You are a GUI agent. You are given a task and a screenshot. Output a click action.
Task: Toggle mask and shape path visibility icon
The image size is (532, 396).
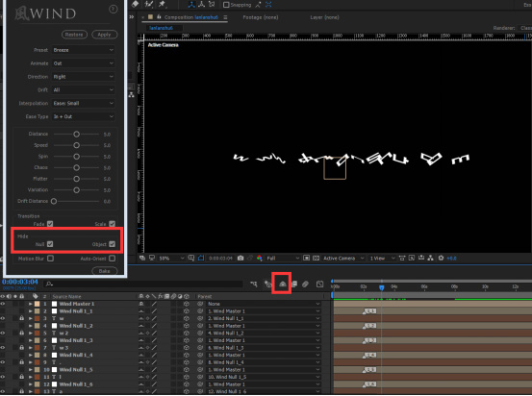[x=201, y=259]
